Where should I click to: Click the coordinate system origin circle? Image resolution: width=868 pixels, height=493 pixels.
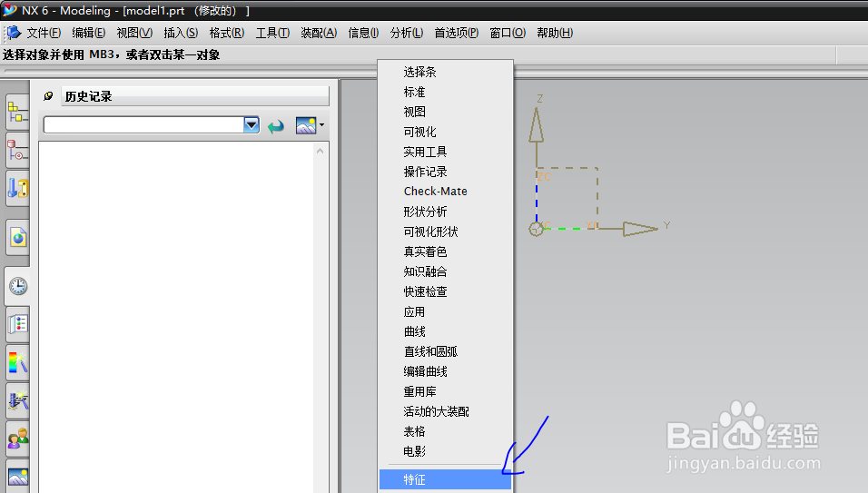coord(536,229)
